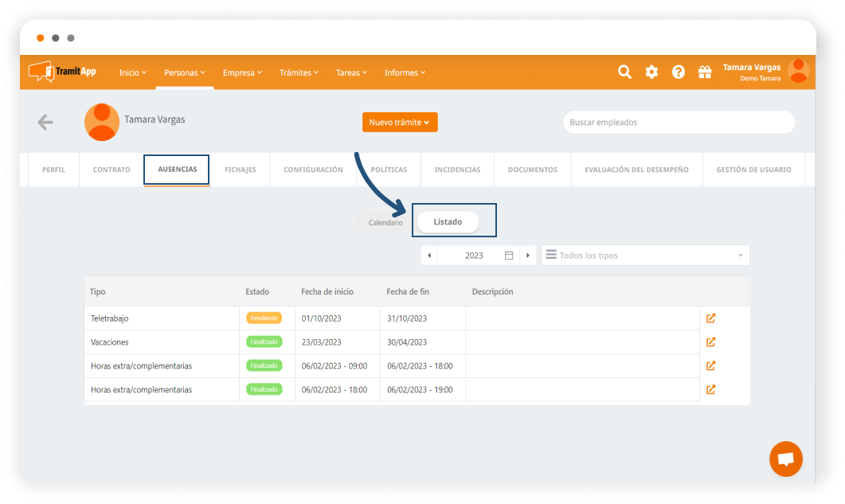845x504 pixels.
Task: Switch to the Fichajes tab
Action: (241, 170)
